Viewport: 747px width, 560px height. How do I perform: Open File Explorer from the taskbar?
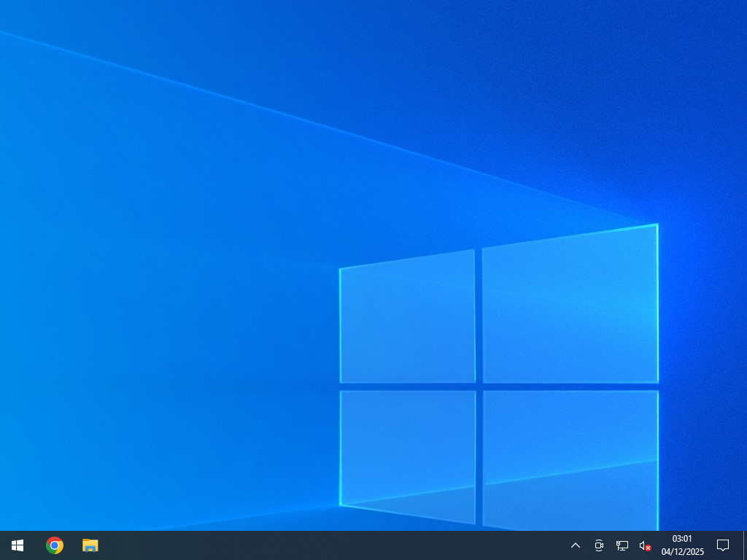pyautogui.click(x=90, y=545)
